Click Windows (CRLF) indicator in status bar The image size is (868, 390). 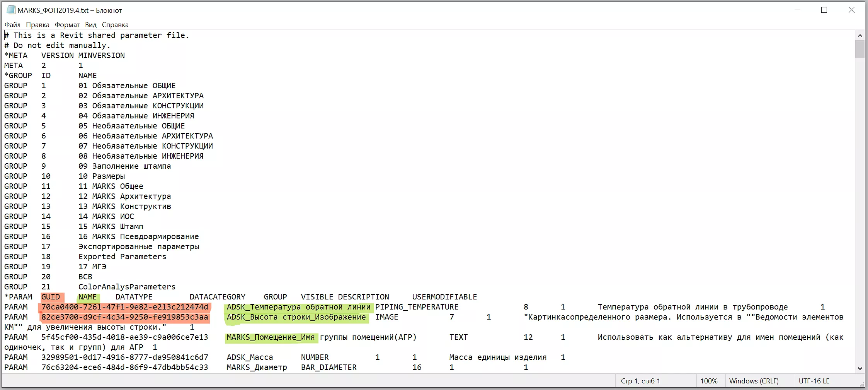(754, 381)
